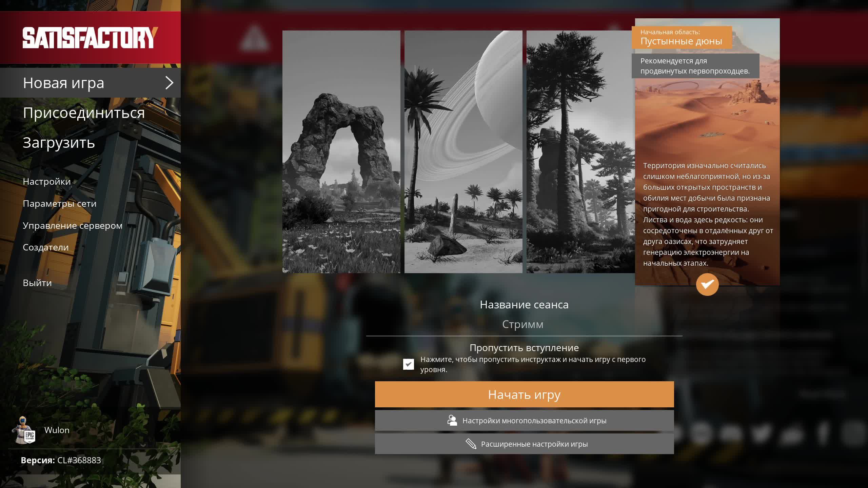Open the Создатели credits entry
The height and width of the screenshot is (488, 868).
(x=46, y=248)
